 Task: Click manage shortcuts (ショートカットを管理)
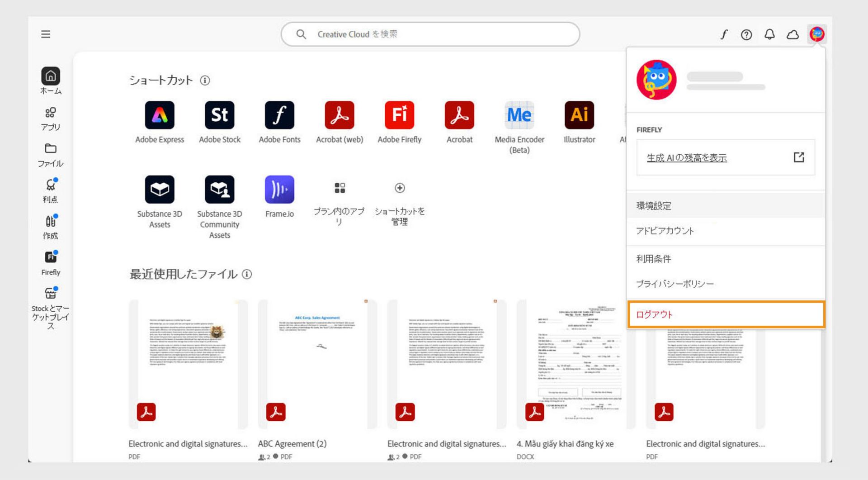click(x=400, y=204)
